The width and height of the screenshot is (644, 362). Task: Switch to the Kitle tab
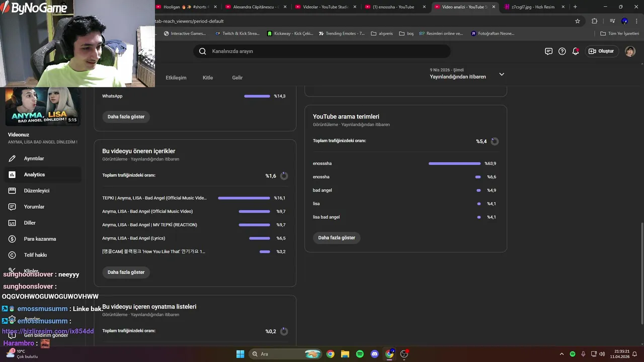click(x=208, y=78)
